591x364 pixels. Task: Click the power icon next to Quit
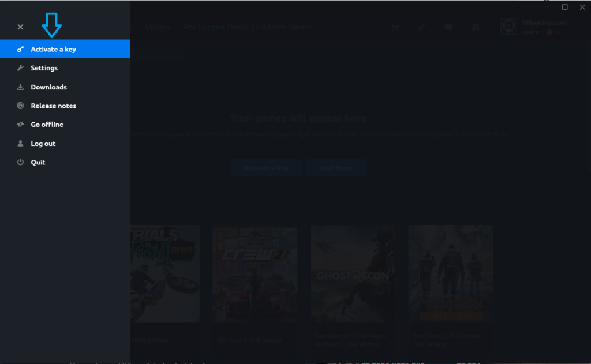[x=20, y=163]
